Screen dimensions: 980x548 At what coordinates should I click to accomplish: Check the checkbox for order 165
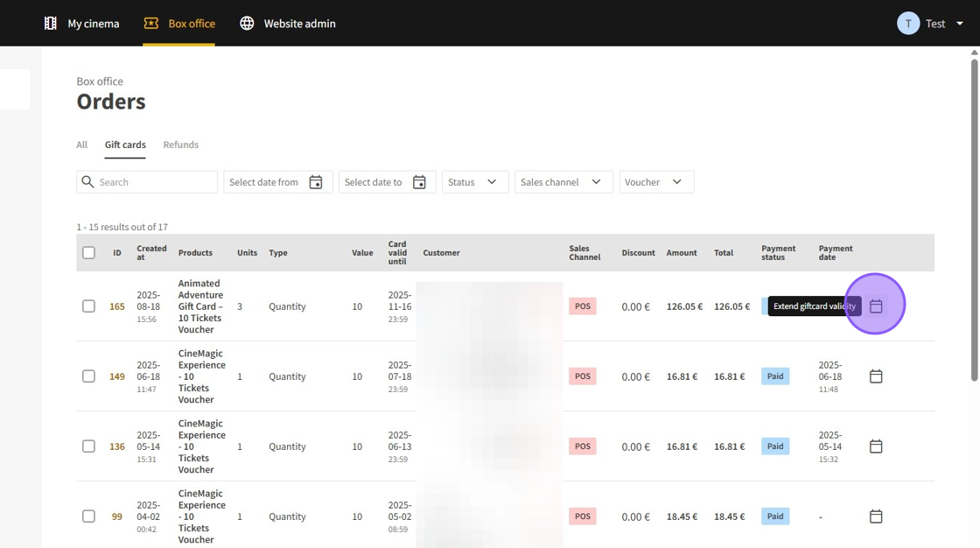tap(88, 306)
